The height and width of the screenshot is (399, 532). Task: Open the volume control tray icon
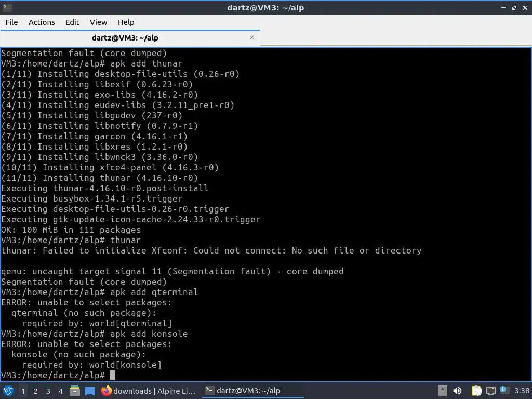point(458,391)
